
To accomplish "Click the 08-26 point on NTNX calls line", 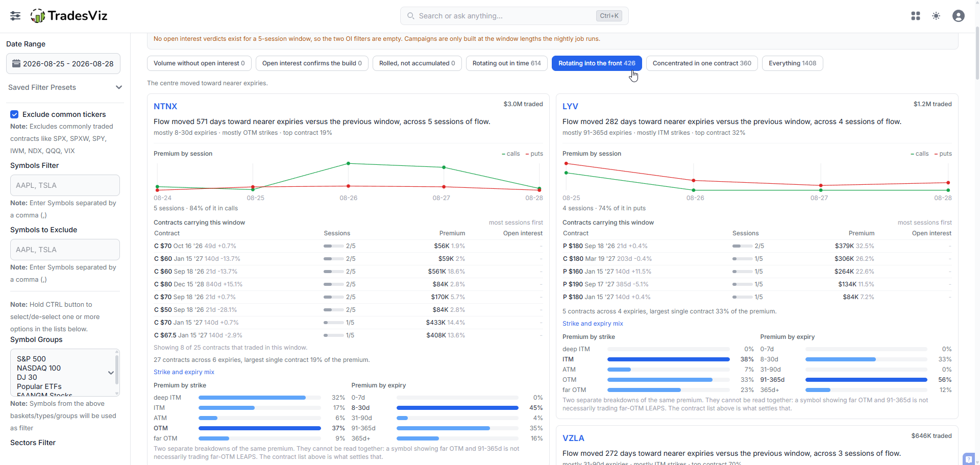I will 349,163.
